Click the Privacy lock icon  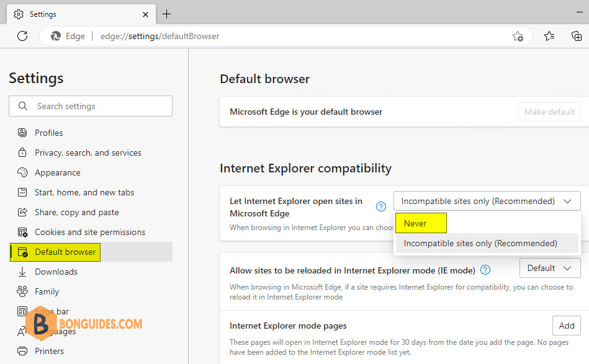click(22, 153)
